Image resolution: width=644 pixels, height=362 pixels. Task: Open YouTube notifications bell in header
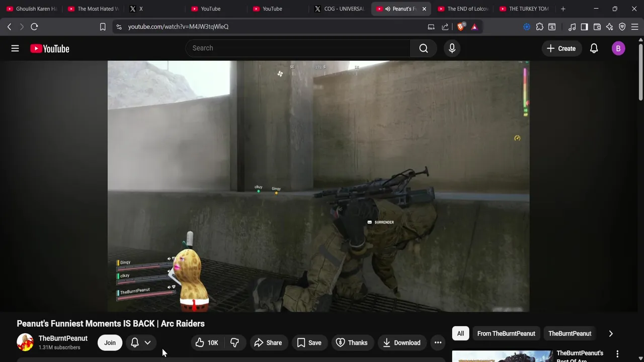coord(594,48)
